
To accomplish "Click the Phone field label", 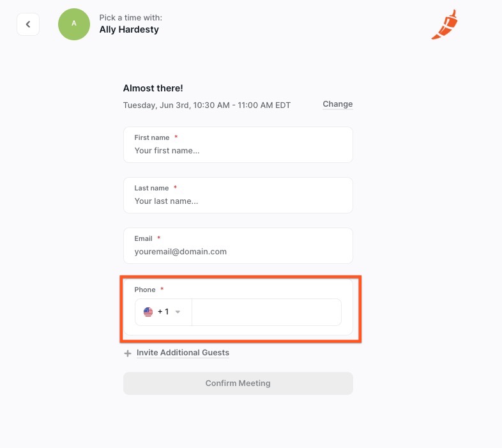I will pyautogui.click(x=145, y=290).
